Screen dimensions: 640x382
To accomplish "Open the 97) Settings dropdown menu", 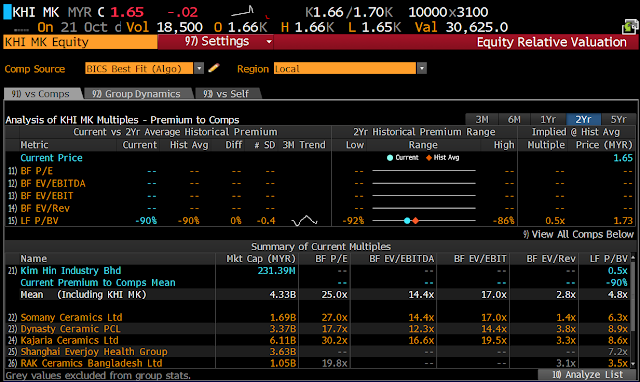I will click(x=216, y=42).
